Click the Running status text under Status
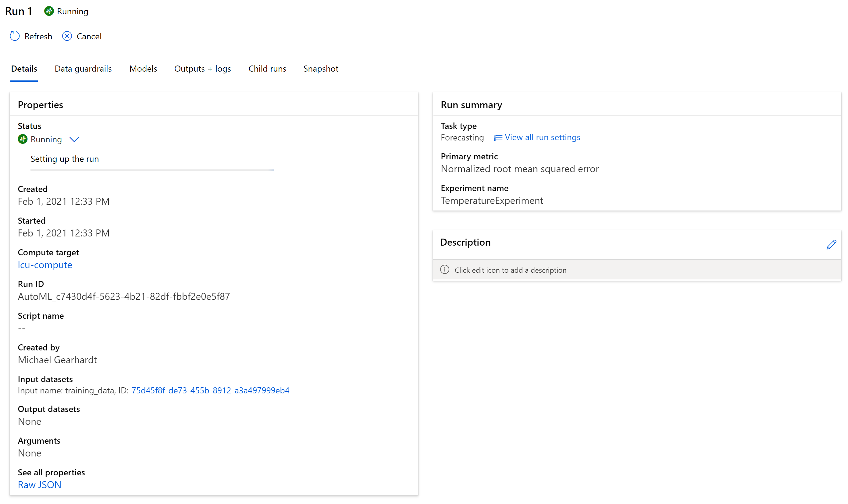 46,139
